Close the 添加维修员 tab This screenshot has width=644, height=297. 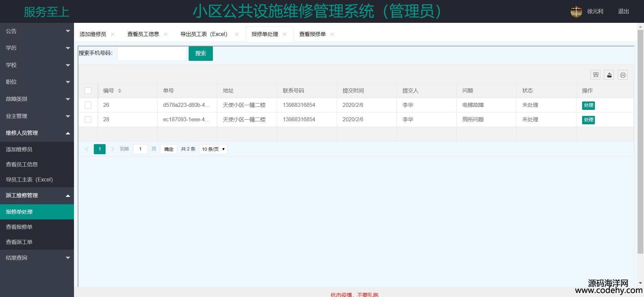[113, 34]
